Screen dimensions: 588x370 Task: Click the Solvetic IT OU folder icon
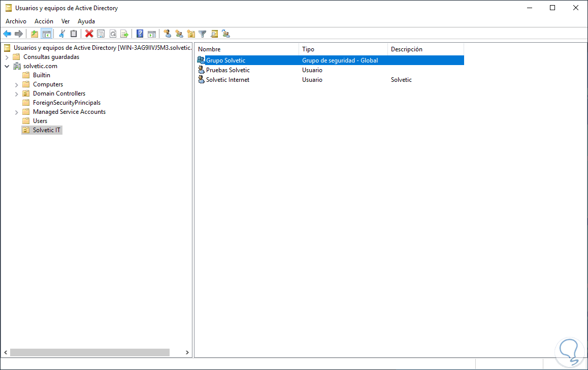tap(26, 130)
